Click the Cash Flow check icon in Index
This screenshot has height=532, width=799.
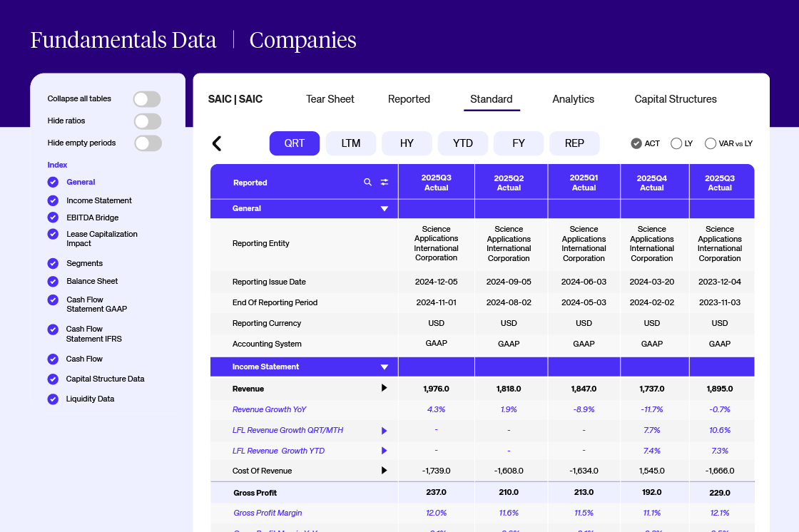53,359
